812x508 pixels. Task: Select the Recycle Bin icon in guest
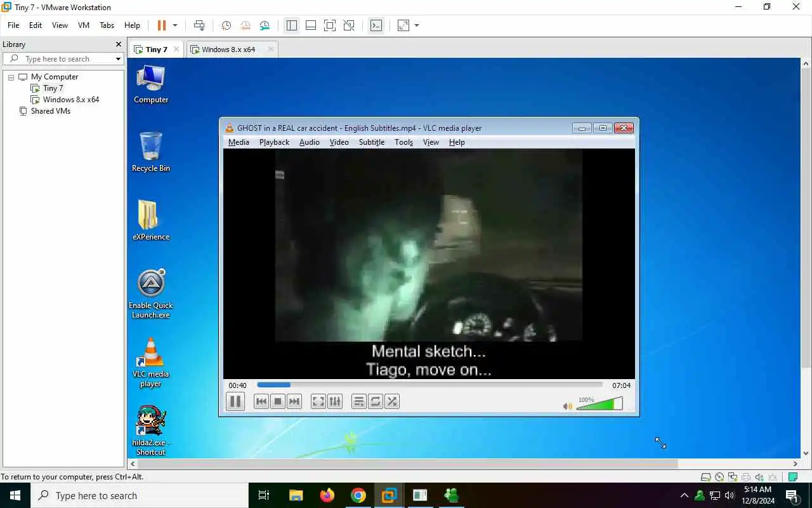151,152
